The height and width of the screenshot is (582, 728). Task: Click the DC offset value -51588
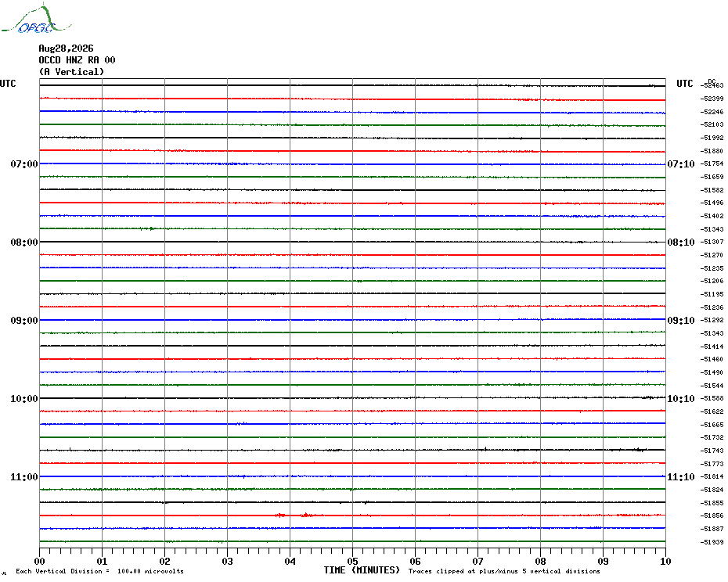[712, 398]
